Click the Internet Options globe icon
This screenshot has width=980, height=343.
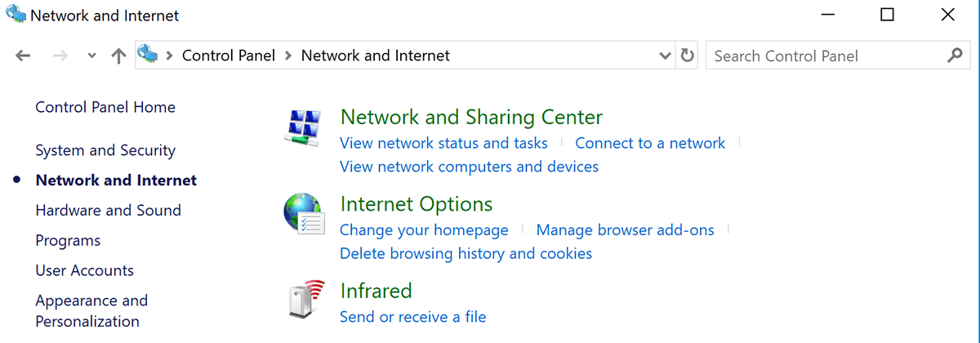pyautogui.click(x=304, y=215)
